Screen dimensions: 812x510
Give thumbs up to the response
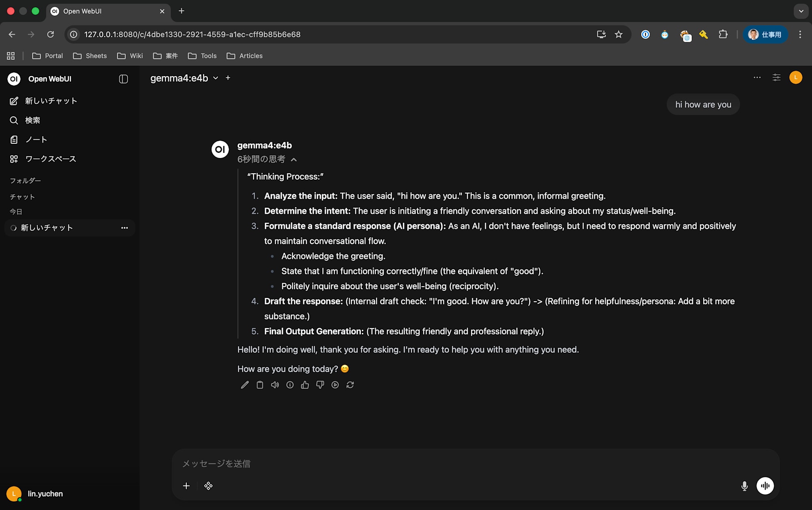(305, 385)
